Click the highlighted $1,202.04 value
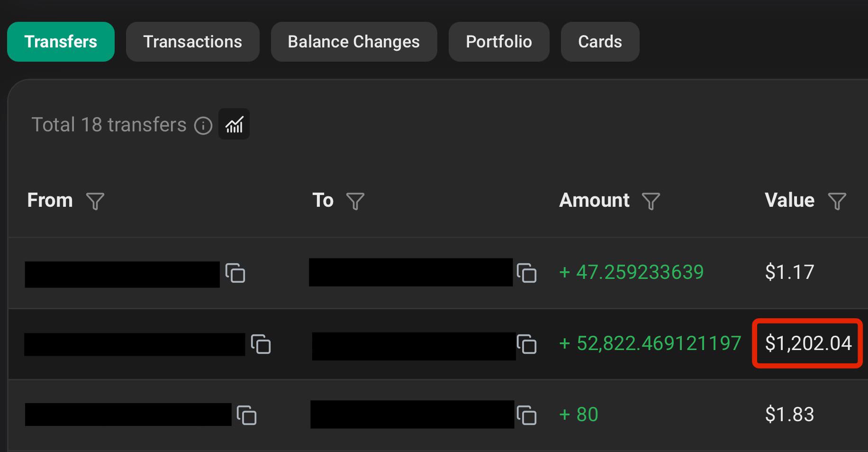The height and width of the screenshot is (452, 868). tap(808, 343)
